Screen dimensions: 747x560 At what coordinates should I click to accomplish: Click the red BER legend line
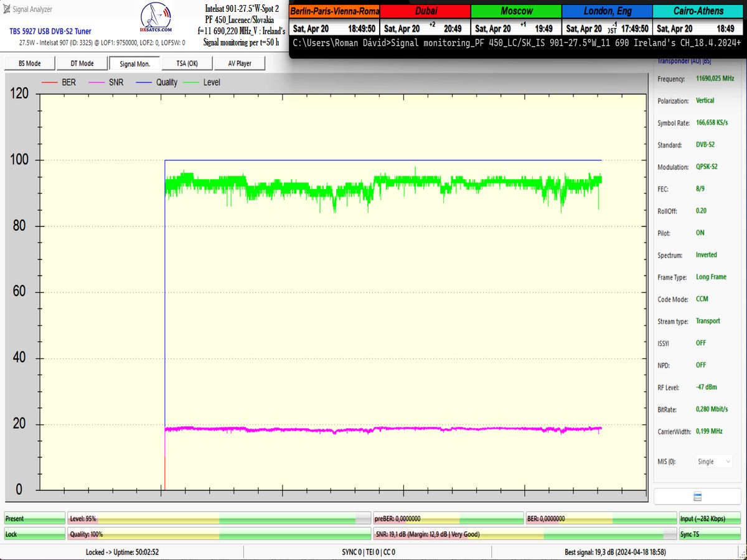[x=50, y=82]
